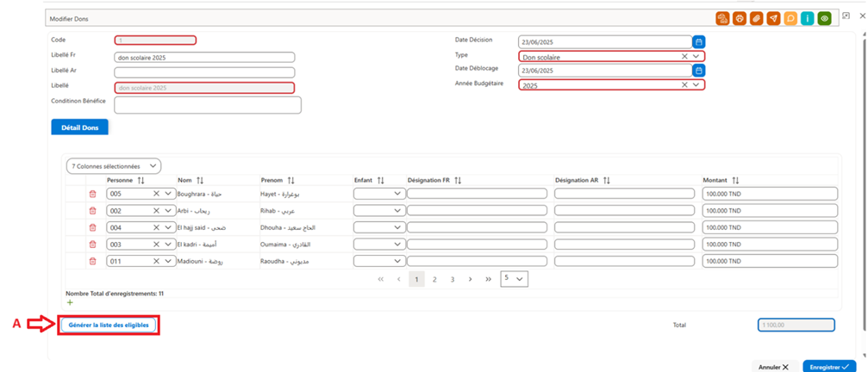Image resolution: width=868 pixels, height=372 pixels.
Task: Go to previous page arrow
Action: (398, 280)
